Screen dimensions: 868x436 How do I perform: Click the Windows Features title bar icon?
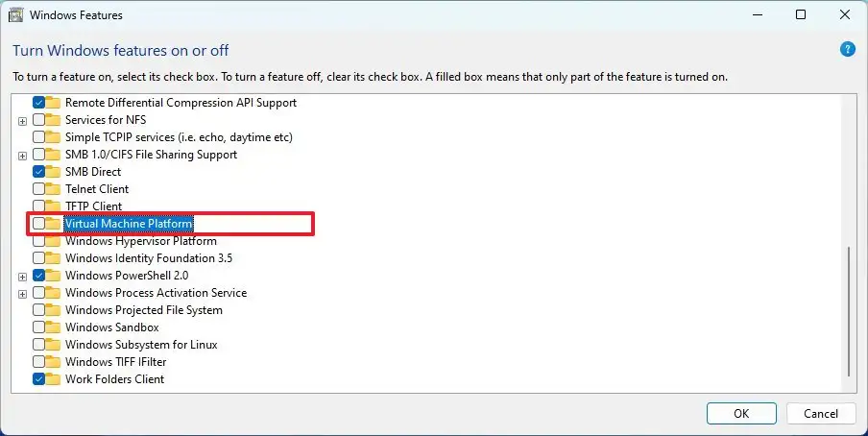click(16, 15)
